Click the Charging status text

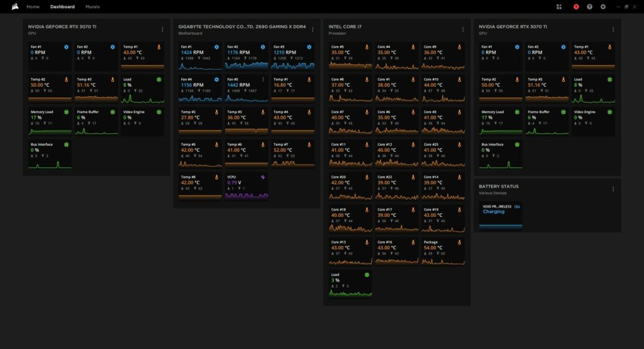click(x=494, y=212)
